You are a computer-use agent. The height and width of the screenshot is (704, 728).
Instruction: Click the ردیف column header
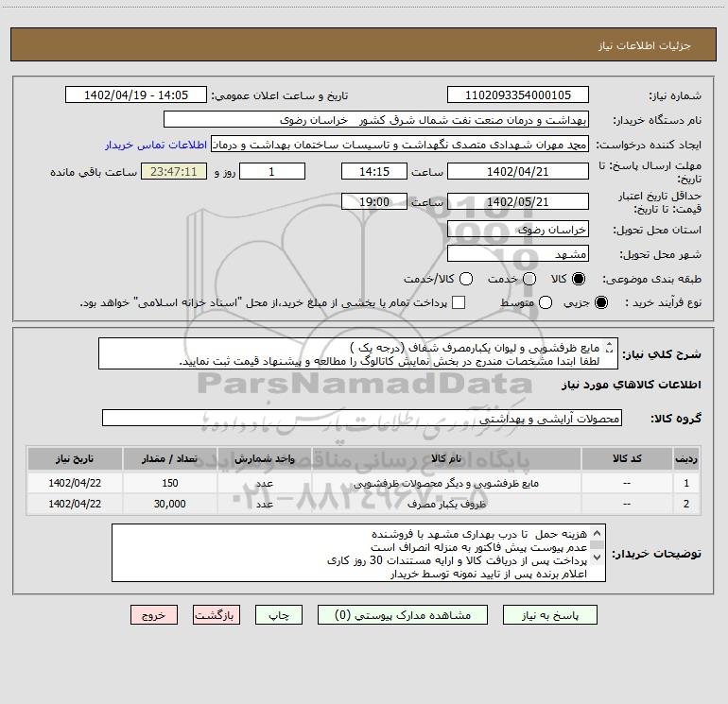[x=686, y=458]
